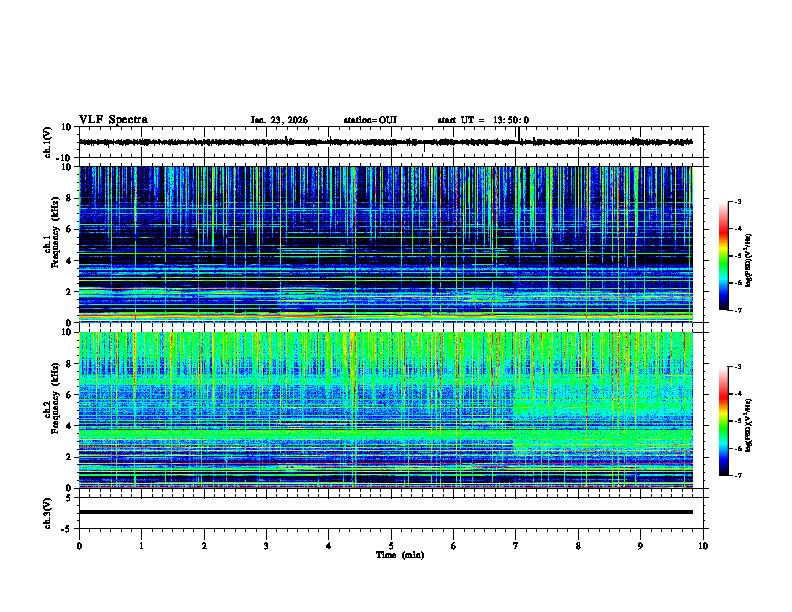The width and height of the screenshot is (792, 612).
Task: Click the ch.1 spectrogram color scale bar
Action: (x=724, y=256)
